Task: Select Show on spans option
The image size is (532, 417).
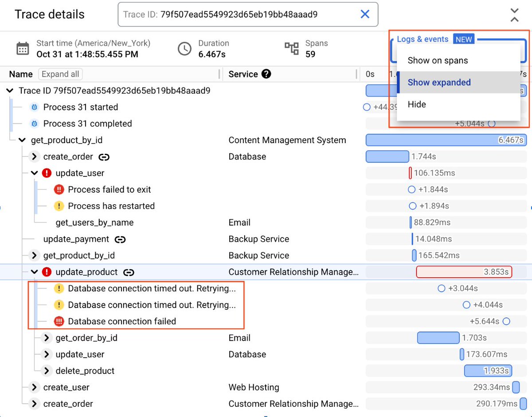Action: pos(458,61)
